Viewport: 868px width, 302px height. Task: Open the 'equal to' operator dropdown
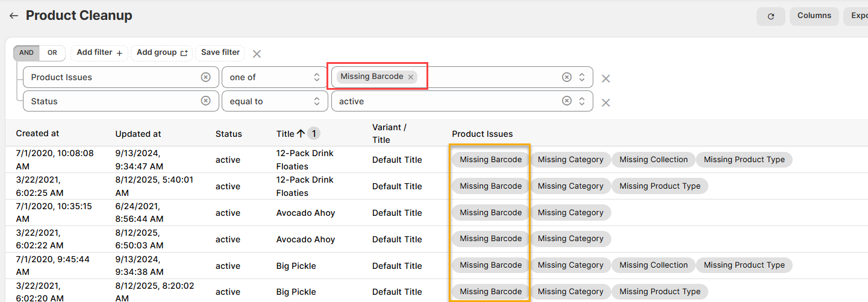(x=275, y=101)
